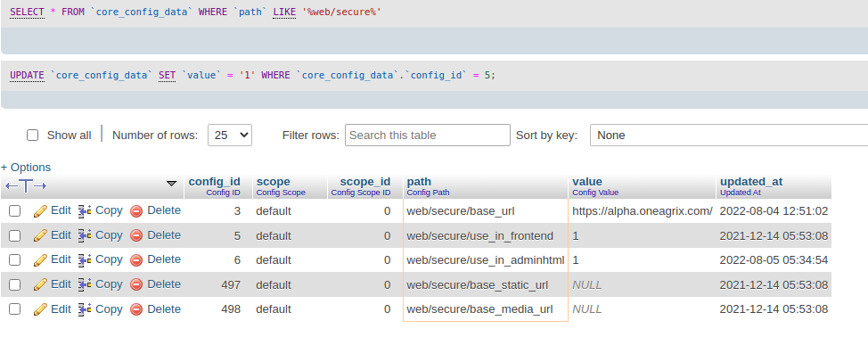Image resolution: width=868 pixels, height=337 pixels.
Task: Click copy icon in web/secure/use_in_adminhtml row
Action: click(85, 260)
